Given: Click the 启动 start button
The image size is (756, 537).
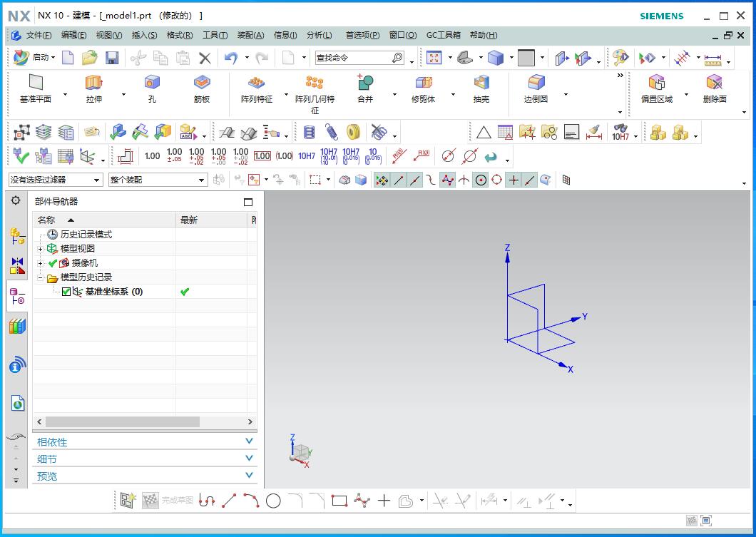Looking at the screenshot, I should [x=31, y=58].
